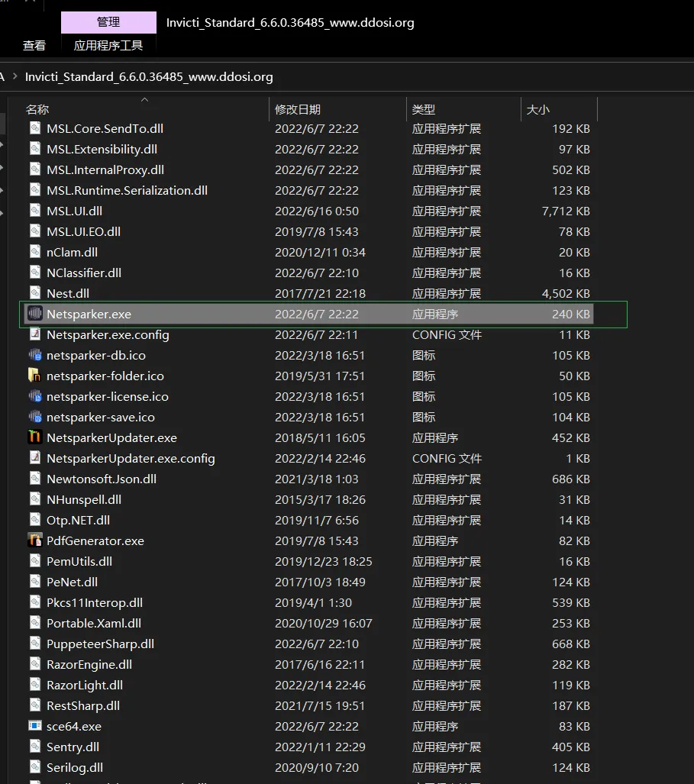The height and width of the screenshot is (784, 694).
Task: Click the CONFIG 文件 type of Netsparker.exe.config
Action: pos(447,334)
